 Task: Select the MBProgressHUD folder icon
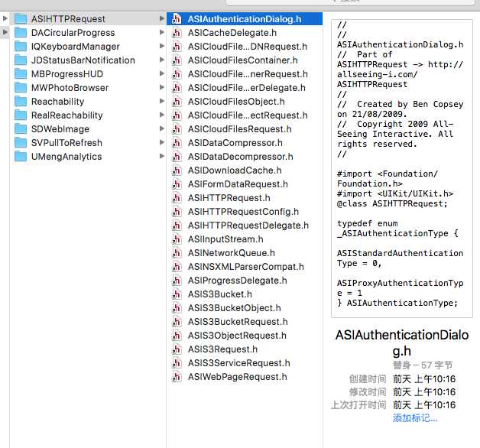(21, 74)
